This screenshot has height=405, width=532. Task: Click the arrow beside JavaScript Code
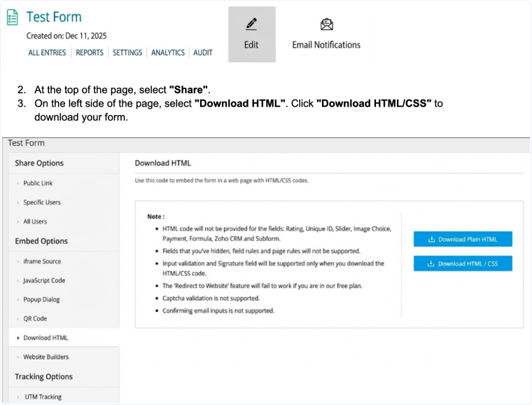[x=18, y=281]
